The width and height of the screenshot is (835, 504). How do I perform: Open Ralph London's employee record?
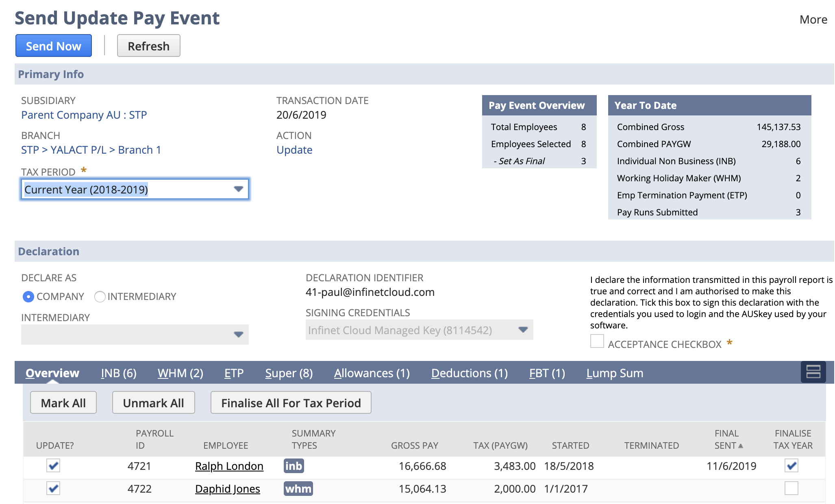229,466
